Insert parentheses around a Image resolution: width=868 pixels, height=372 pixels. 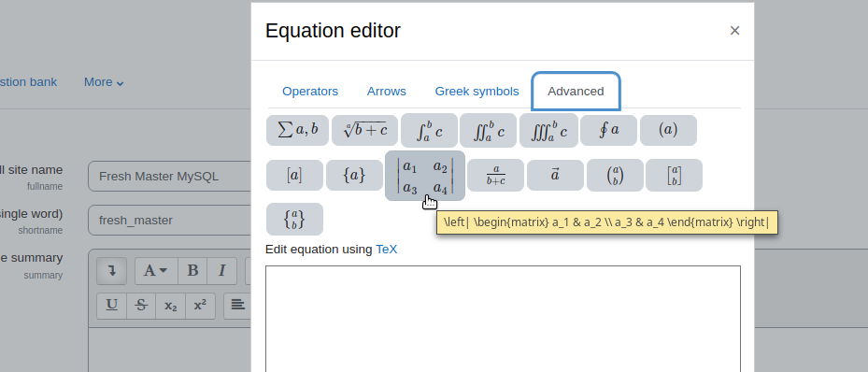click(x=668, y=131)
